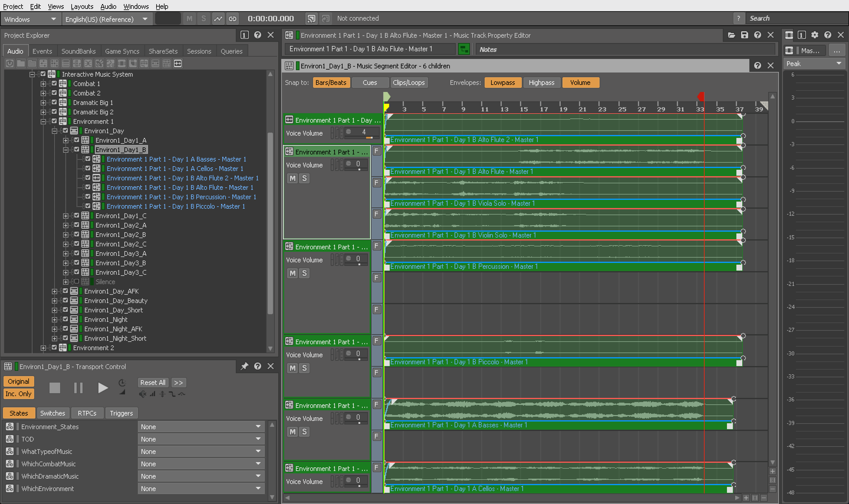Solo the Alto Flute track with its S button
This screenshot has height=504, width=849.
pyautogui.click(x=304, y=178)
